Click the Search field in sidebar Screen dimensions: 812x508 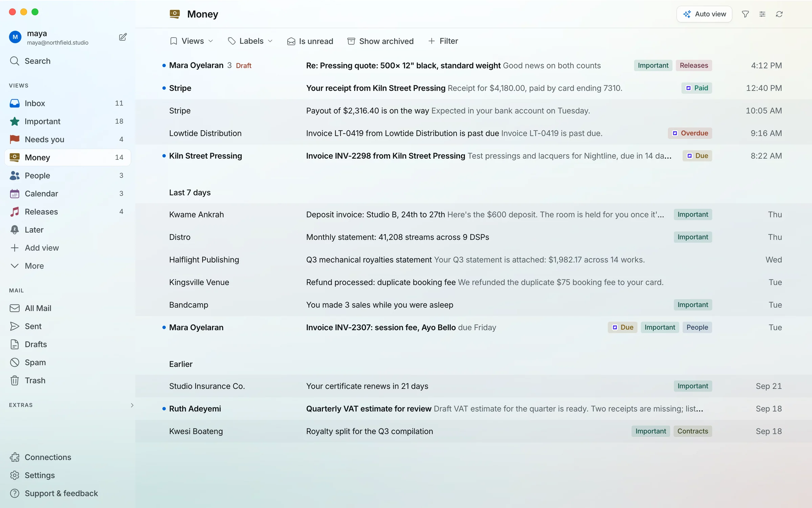68,61
